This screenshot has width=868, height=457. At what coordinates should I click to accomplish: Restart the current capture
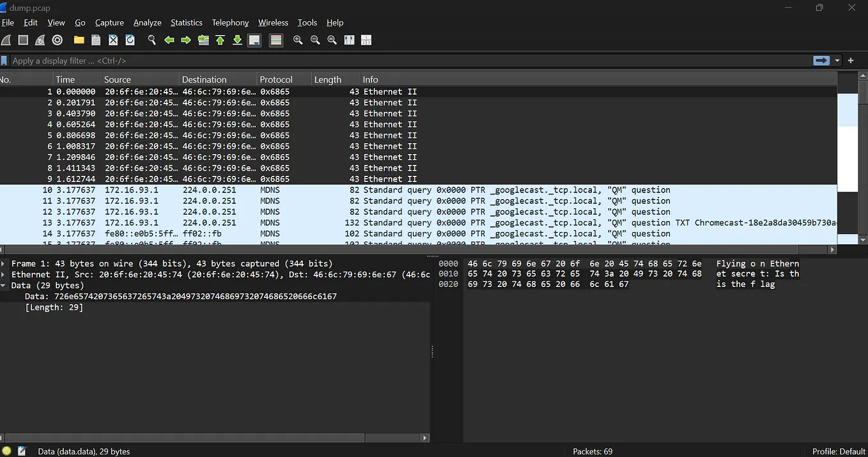(40, 40)
